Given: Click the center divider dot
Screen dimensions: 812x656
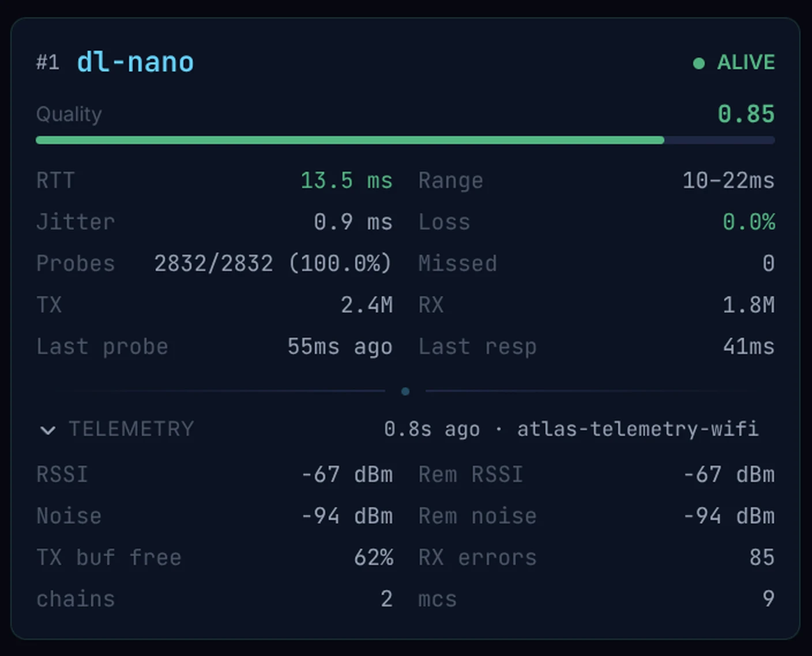Looking at the screenshot, I should 405,391.
